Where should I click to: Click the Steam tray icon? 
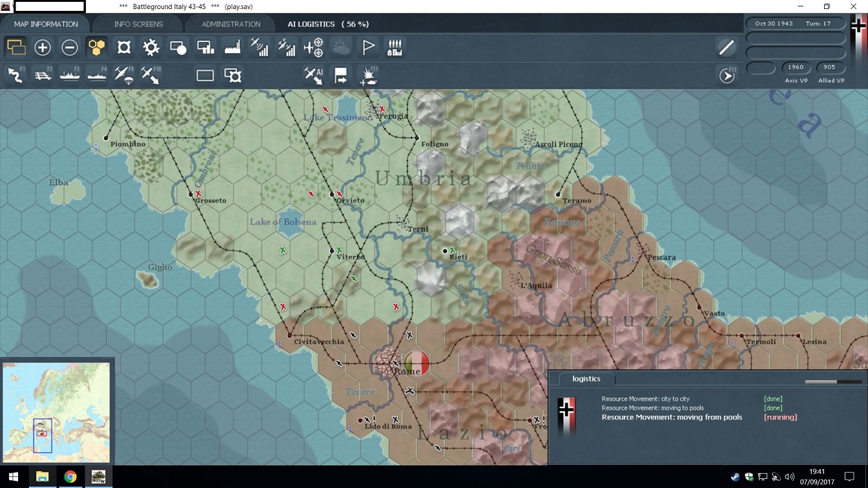coord(735,478)
